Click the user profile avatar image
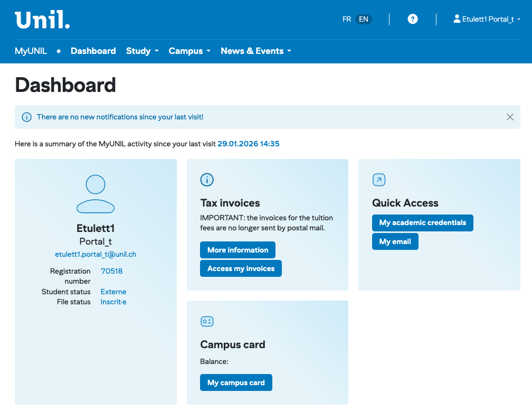Screen dimensions: 532x420 pos(96,194)
